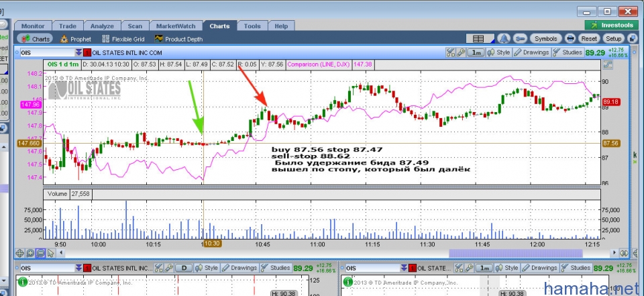Open the OIS symbol dropdown arrow
Image resolution: width=644 pixels, height=296 pixels.
(x=78, y=52)
